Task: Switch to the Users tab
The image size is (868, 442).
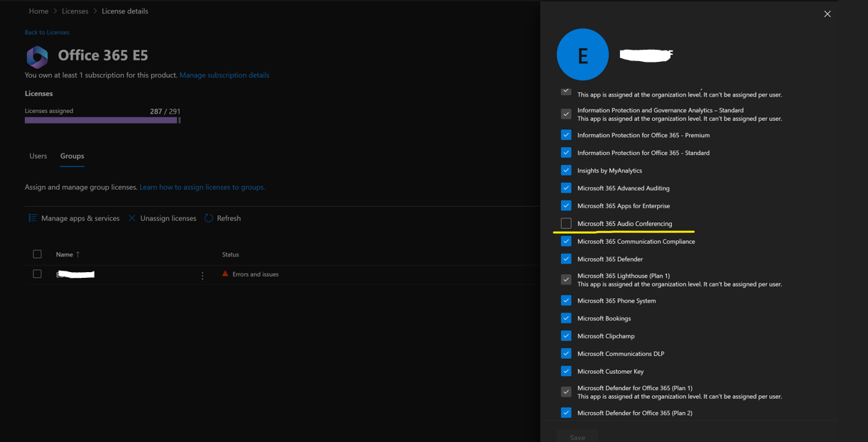Action: tap(38, 156)
